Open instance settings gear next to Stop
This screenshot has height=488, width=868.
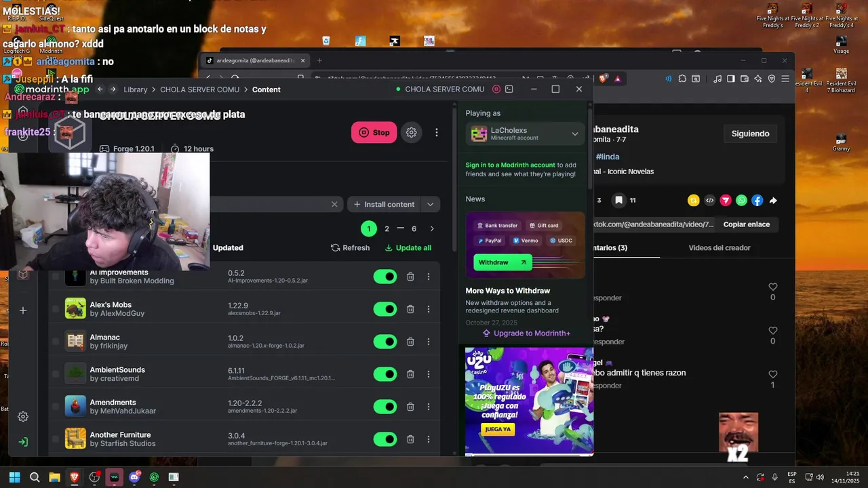pyautogui.click(x=411, y=132)
